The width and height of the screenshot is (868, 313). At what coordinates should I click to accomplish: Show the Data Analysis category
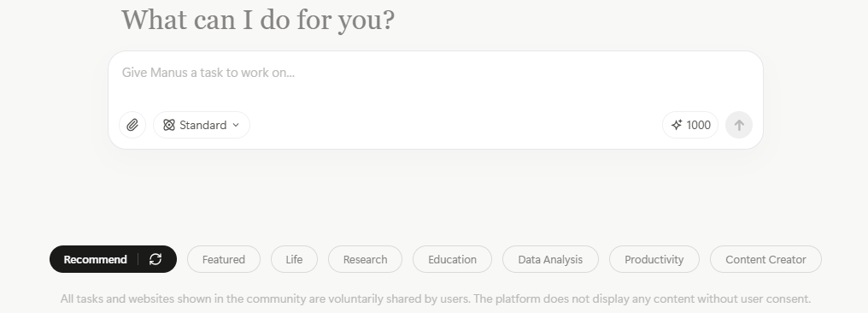tap(550, 259)
